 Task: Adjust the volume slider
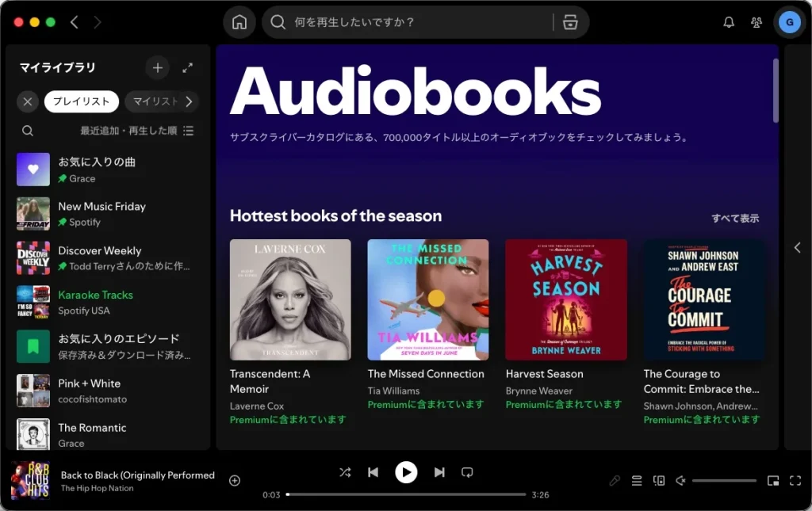(x=725, y=480)
